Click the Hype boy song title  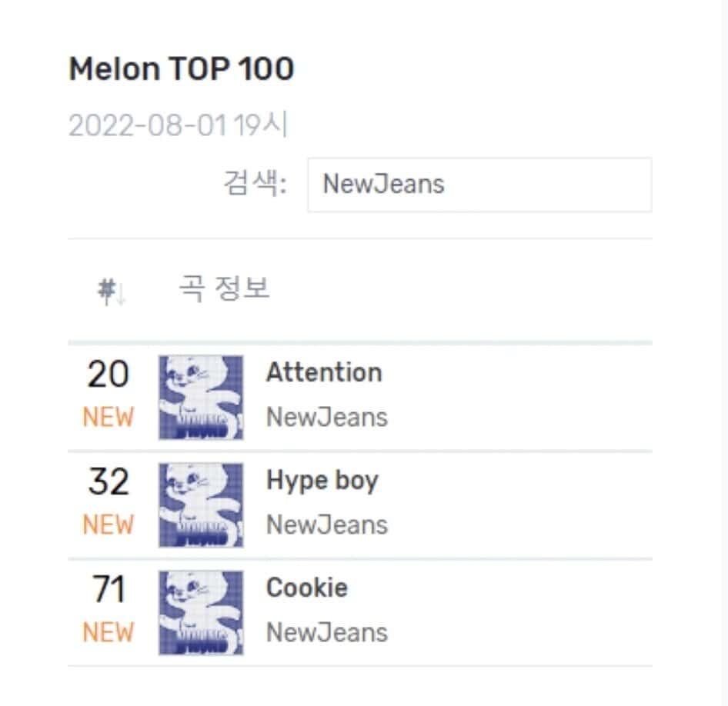click(322, 481)
